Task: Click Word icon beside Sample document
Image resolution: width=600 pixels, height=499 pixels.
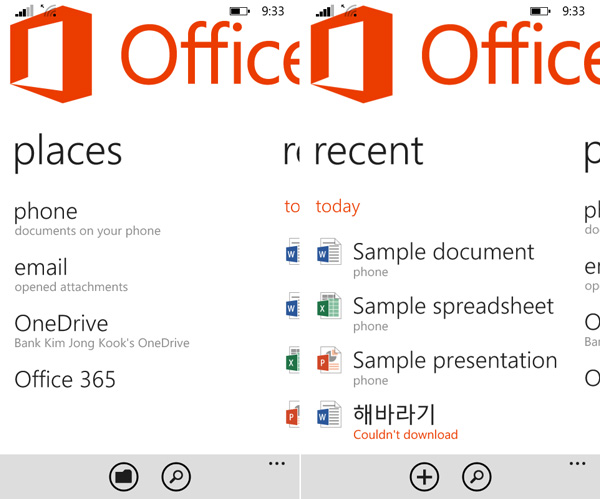Action: 329,251
